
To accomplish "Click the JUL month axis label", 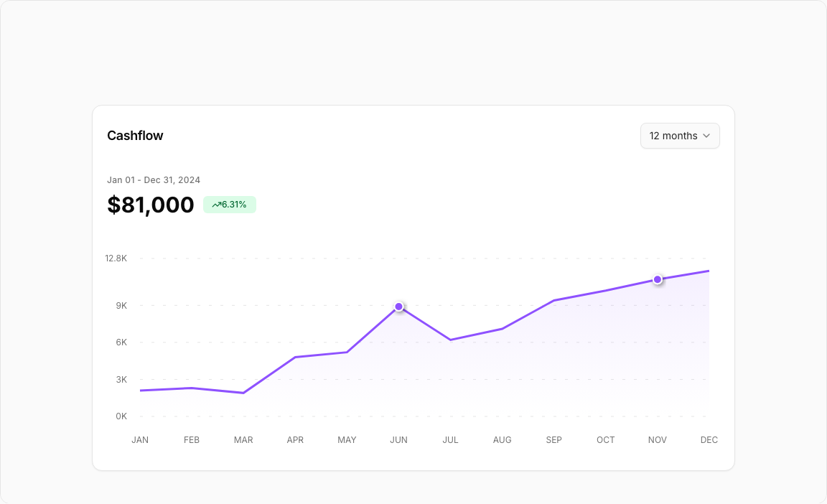I will 450,440.
